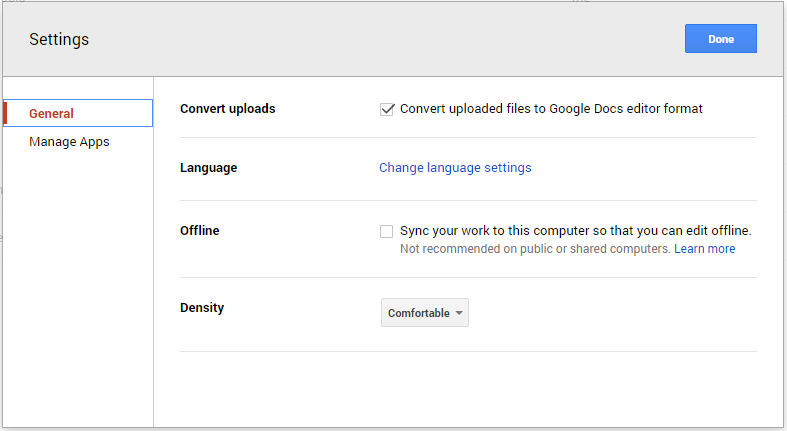The height and width of the screenshot is (431, 787).
Task: Click the Density dropdown arrow icon
Action: (459, 313)
